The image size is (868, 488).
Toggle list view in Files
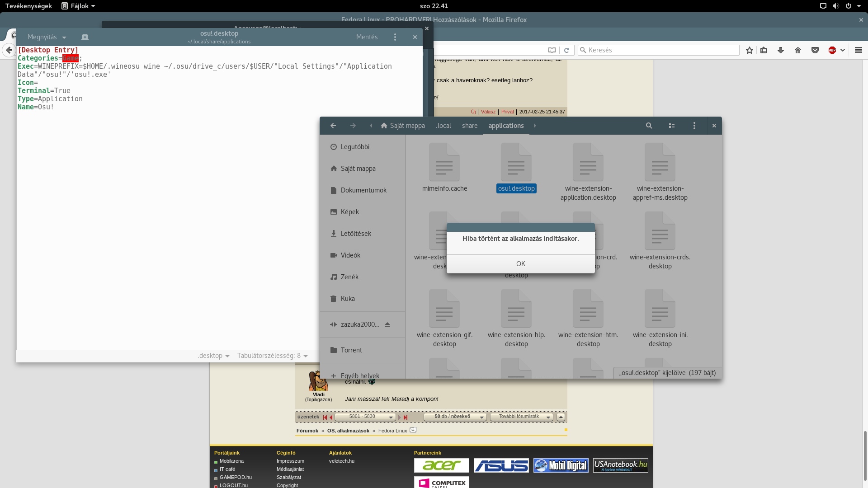tap(672, 126)
